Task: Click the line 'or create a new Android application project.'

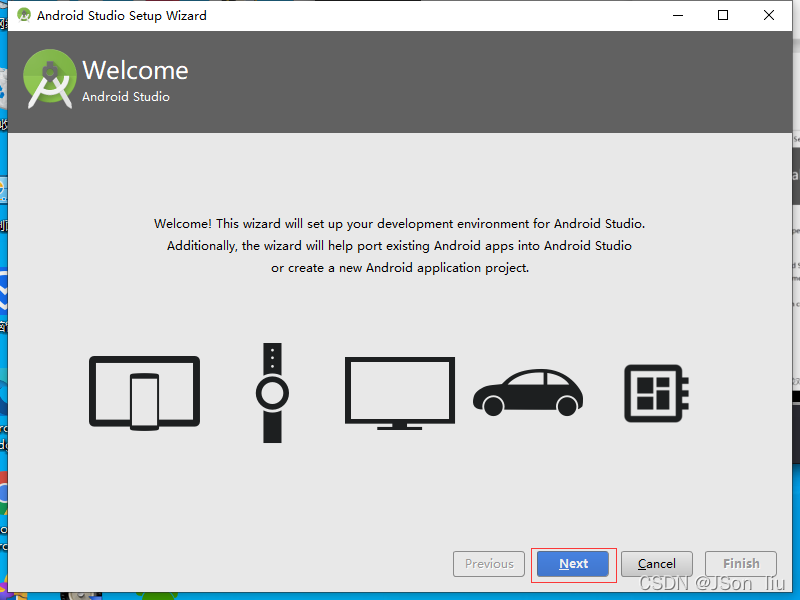Action: (x=400, y=268)
